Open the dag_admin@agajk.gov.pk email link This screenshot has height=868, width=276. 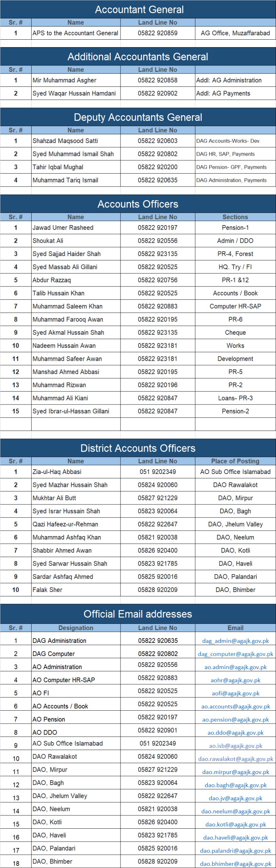[235, 641]
